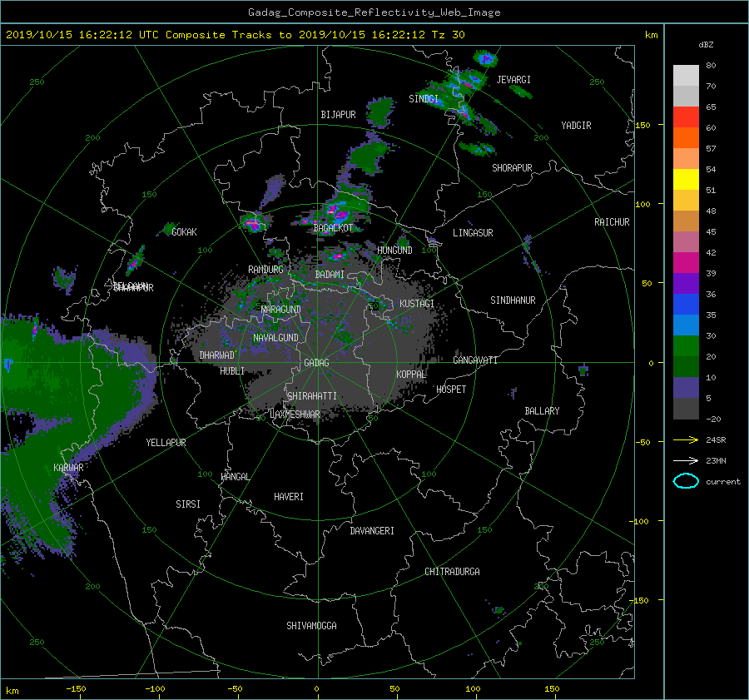
Task: Click the 24SR legend text
Action: click(x=716, y=440)
